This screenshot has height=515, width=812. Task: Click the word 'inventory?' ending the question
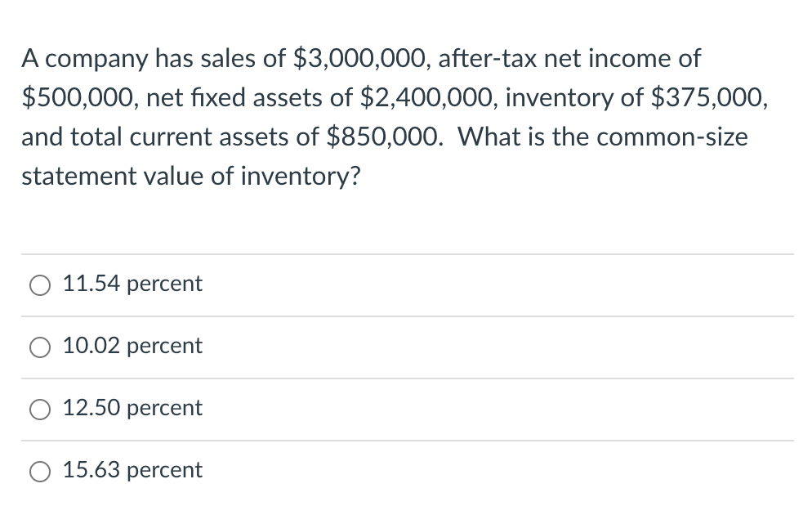[x=301, y=177]
